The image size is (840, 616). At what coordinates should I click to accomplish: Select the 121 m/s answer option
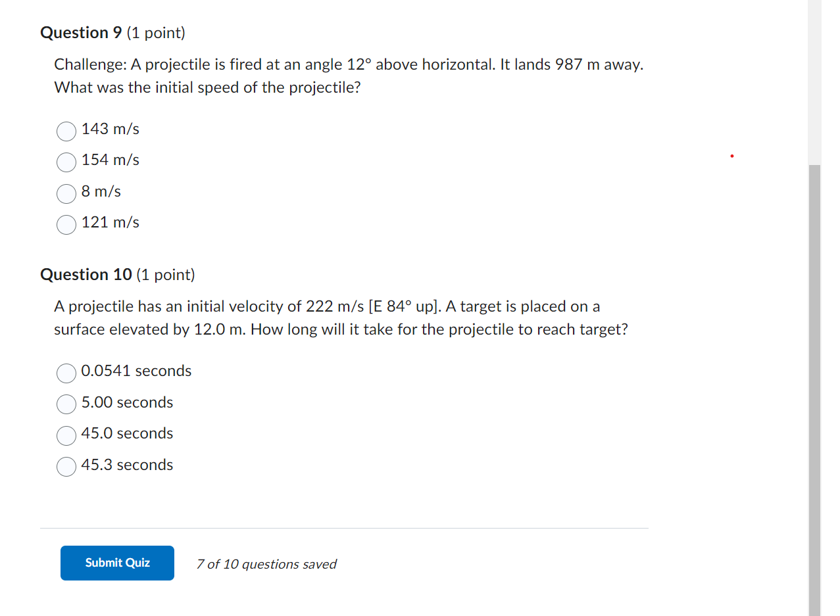point(66,225)
